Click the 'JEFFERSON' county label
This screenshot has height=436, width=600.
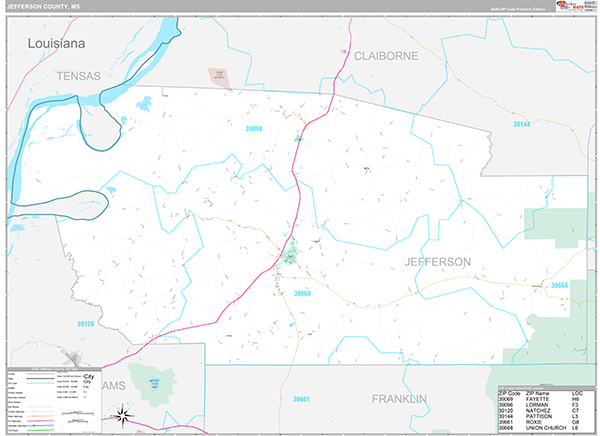[x=438, y=262]
